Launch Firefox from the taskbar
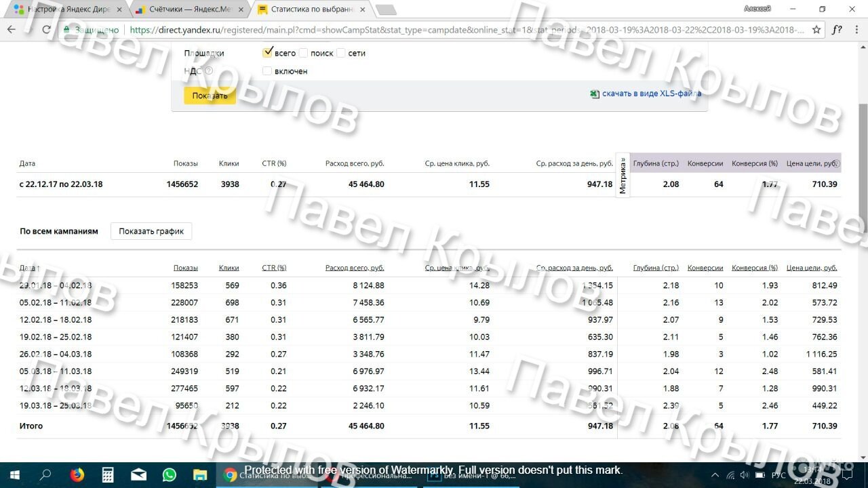Image resolution: width=868 pixels, height=488 pixels. pos(77,475)
